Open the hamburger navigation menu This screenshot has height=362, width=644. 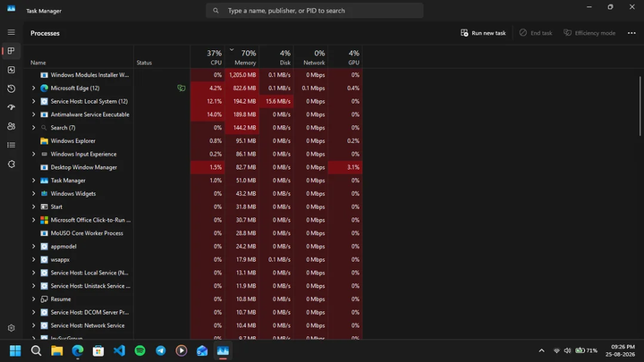click(x=11, y=32)
